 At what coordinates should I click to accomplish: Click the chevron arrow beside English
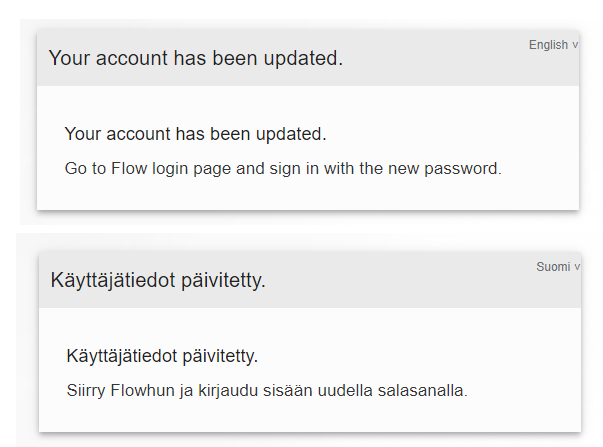[575, 45]
